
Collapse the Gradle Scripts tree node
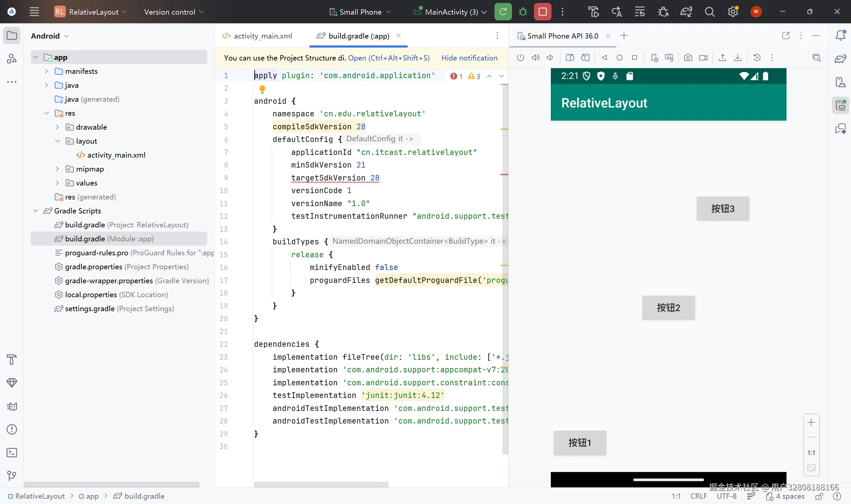tap(36, 211)
